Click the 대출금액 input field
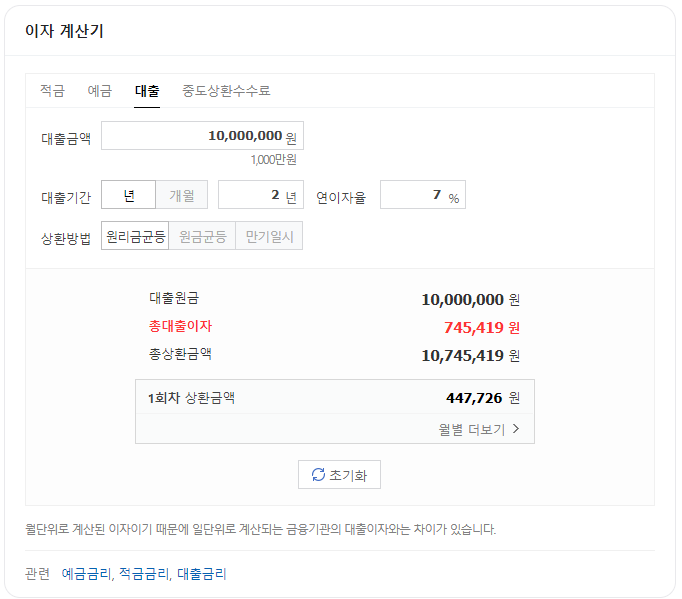Screen dimensions: 682x599 (x=202, y=136)
